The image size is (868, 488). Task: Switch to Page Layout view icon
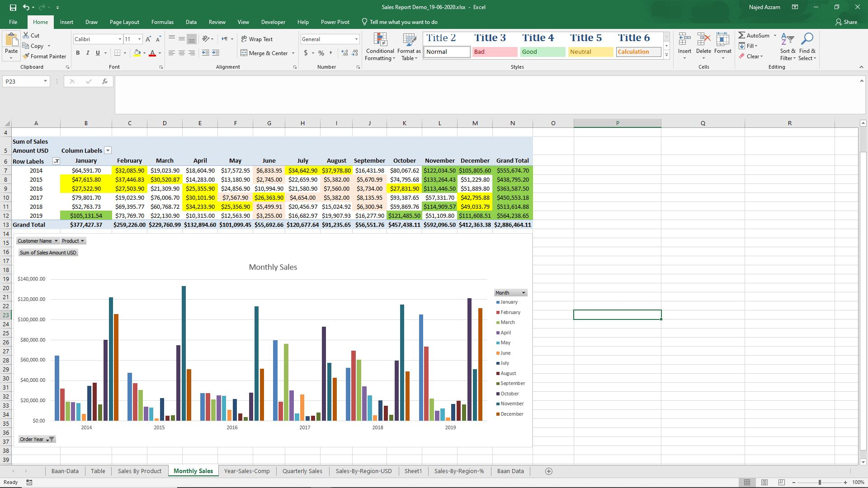tap(764, 483)
